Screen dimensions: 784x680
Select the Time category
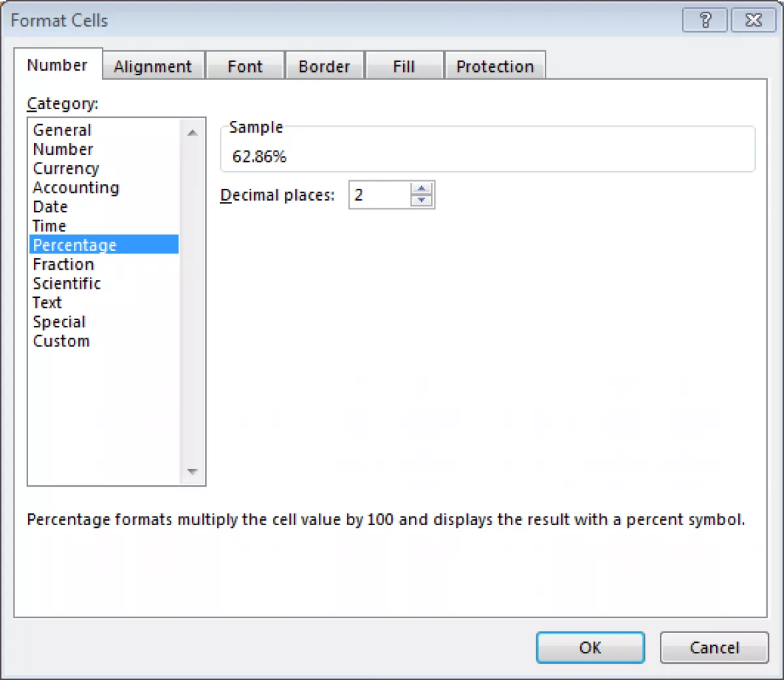coord(104,226)
